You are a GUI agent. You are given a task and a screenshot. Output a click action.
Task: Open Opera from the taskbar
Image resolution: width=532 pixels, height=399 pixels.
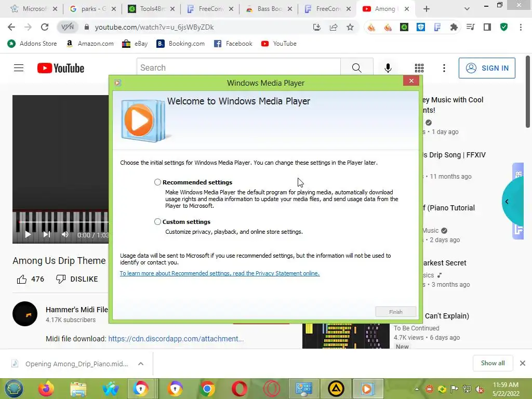239,389
